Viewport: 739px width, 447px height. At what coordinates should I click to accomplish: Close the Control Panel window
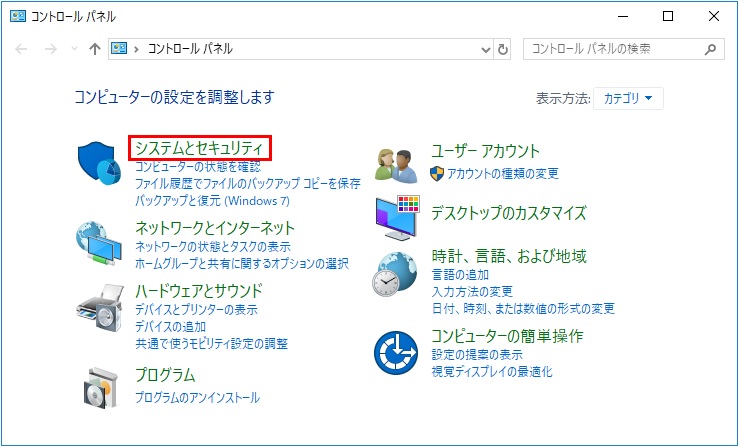[714, 17]
